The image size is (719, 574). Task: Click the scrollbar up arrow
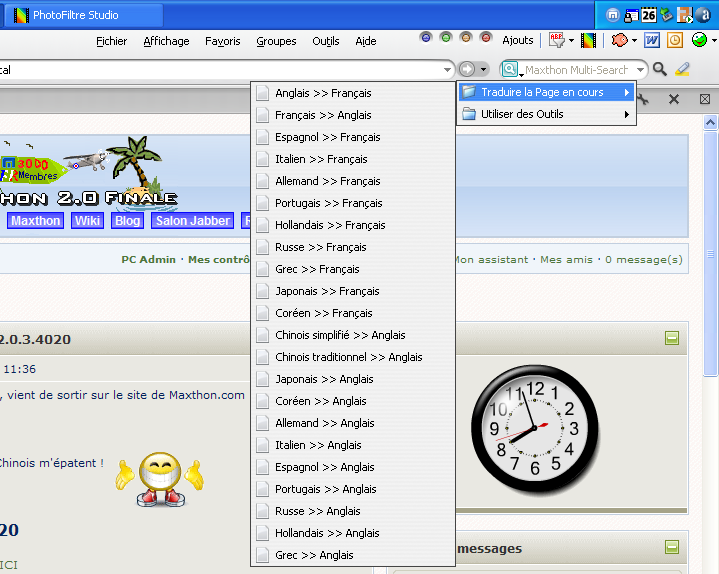710,122
